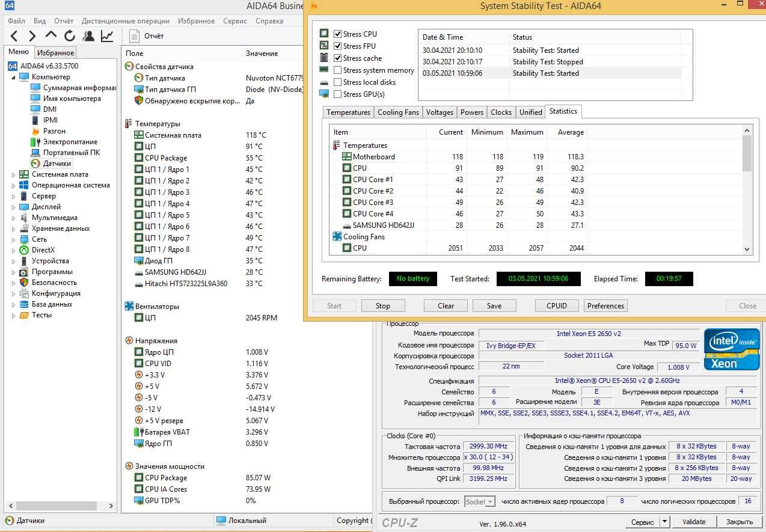Switch to the Unified tab
Image resolution: width=766 pixels, height=532 pixels.
(531, 112)
